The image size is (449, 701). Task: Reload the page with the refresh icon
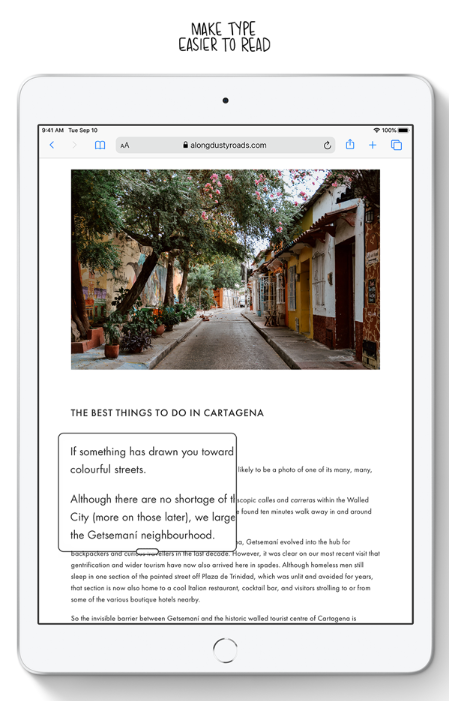[x=327, y=145]
